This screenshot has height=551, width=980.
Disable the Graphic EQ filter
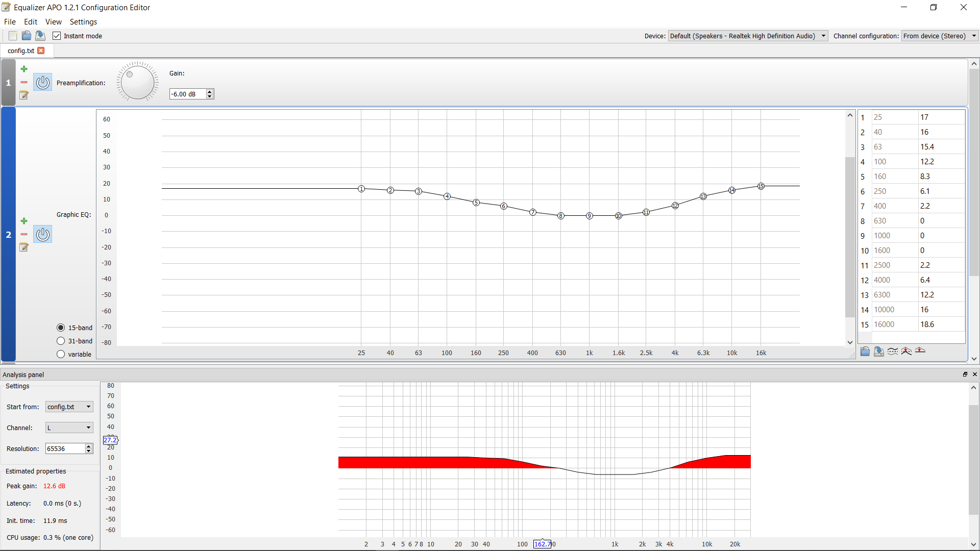coord(42,234)
